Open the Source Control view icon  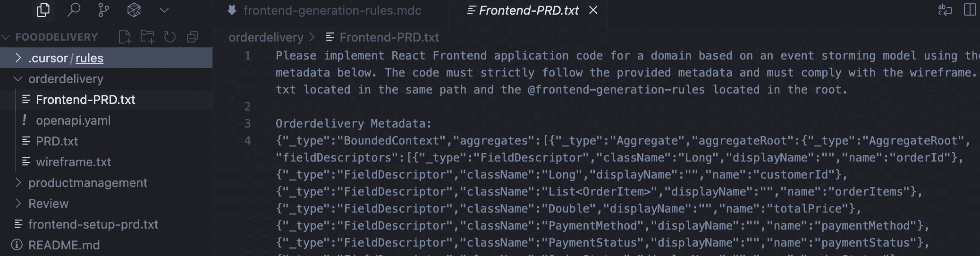pos(104,10)
